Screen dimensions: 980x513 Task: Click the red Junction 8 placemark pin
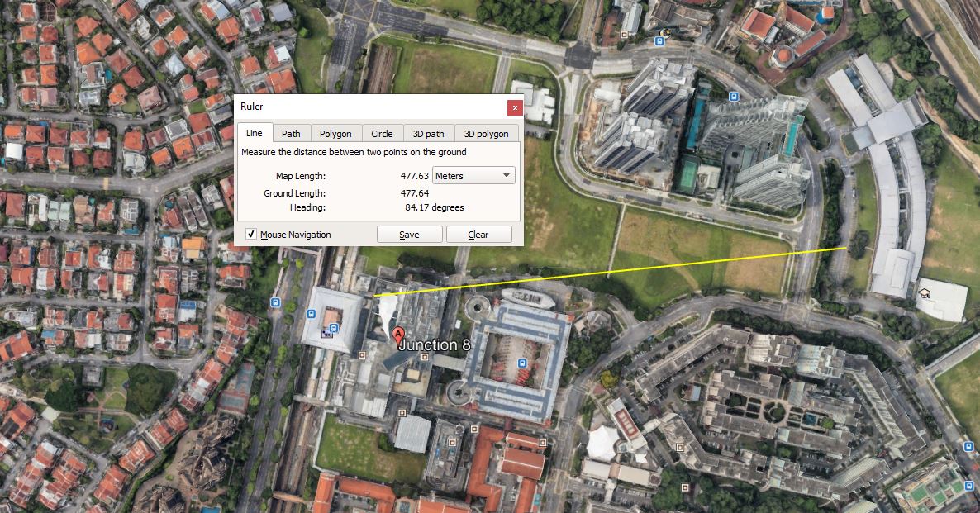coord(398,336)
